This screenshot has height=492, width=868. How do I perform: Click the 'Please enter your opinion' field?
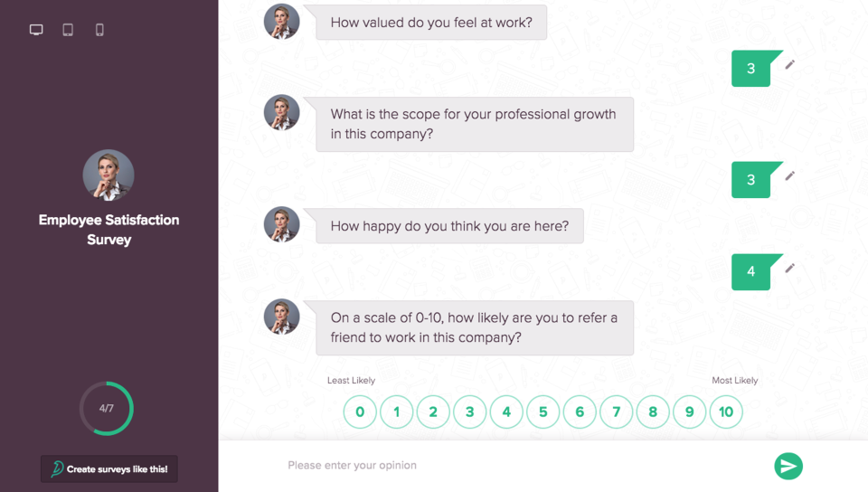tap(515, 466)
